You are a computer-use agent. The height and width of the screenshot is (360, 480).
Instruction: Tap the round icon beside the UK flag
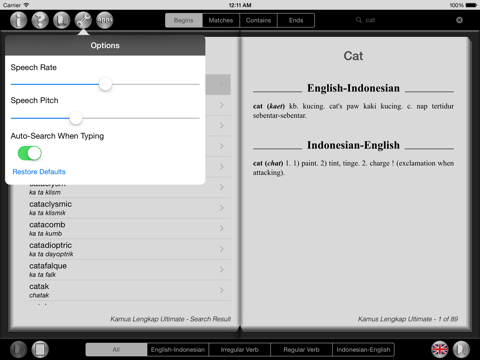461,349
